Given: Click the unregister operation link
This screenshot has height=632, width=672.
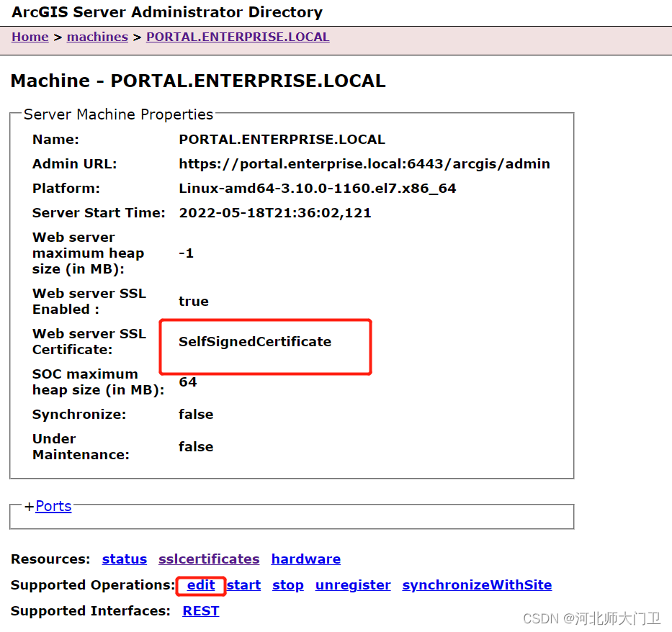Looking at the screenshot, I should [x=353, y=585].
